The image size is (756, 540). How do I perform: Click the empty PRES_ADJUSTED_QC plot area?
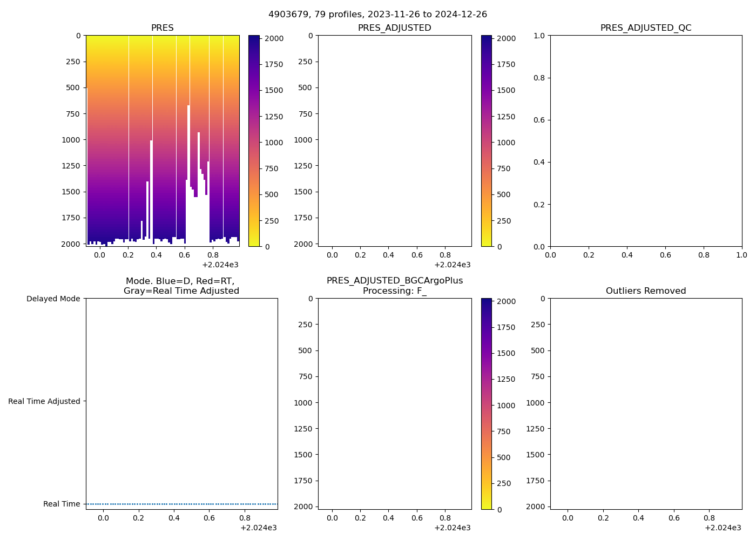(646, 140)
